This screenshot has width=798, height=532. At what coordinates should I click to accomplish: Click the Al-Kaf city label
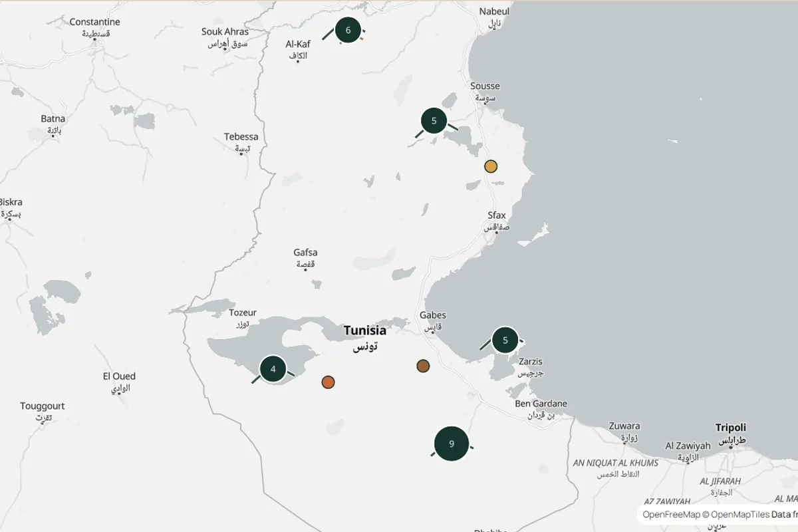tap(298, 50)
